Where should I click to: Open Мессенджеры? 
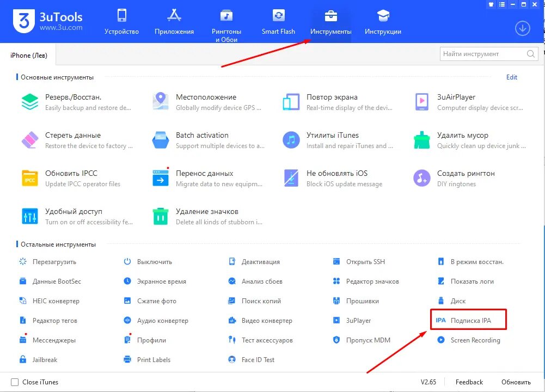pos(47,340)
